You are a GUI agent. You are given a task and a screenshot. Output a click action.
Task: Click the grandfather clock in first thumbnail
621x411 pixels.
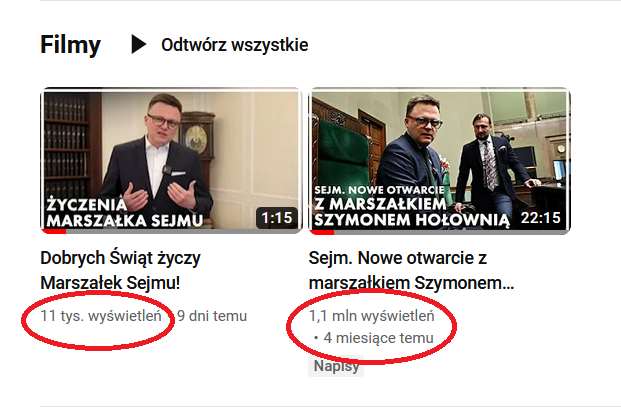pos(198,141)
